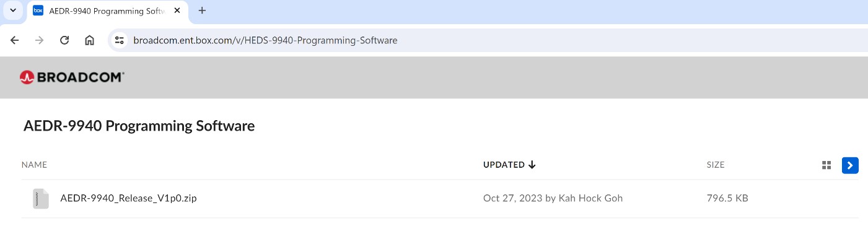868x239 pixels.
Task: View site information icon beside the URL
Action: coord(120,40)
